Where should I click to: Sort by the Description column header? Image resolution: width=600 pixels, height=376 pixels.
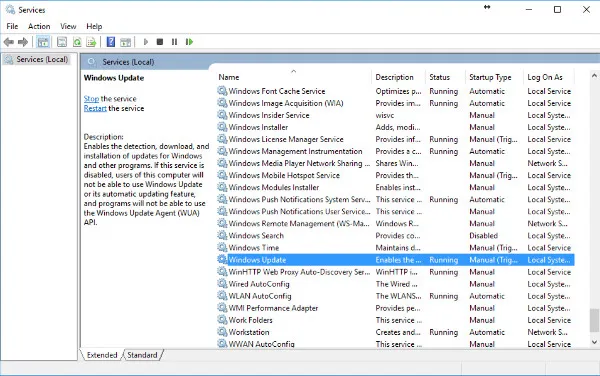coord(398,77)
